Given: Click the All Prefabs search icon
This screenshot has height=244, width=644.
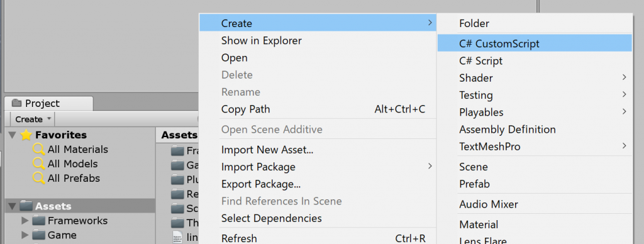Looking at the screenshot, I should 39,178.
